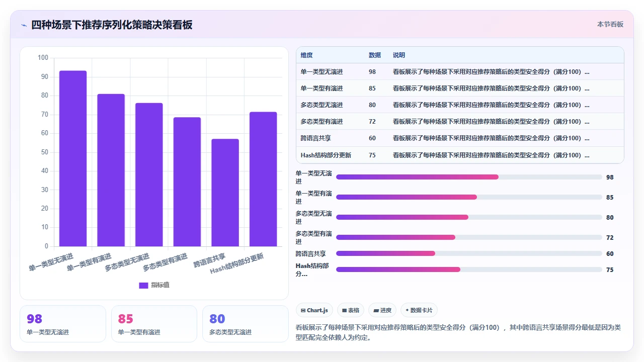
Task: Click the 单一类型无演进 progress bar
Action: pos(469,177)
